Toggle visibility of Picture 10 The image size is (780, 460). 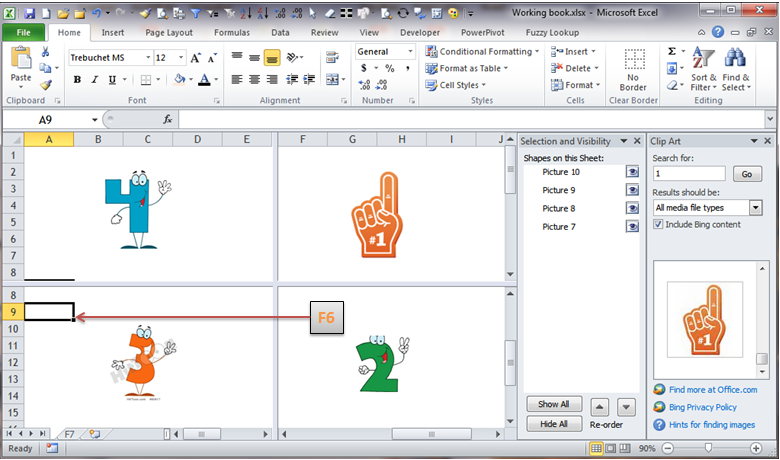click(x=632, y=172)
